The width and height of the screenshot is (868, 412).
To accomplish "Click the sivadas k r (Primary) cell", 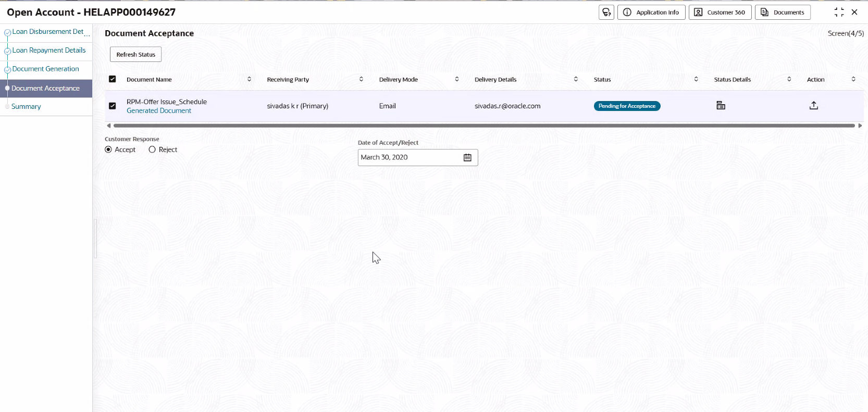I will [297, 106].
